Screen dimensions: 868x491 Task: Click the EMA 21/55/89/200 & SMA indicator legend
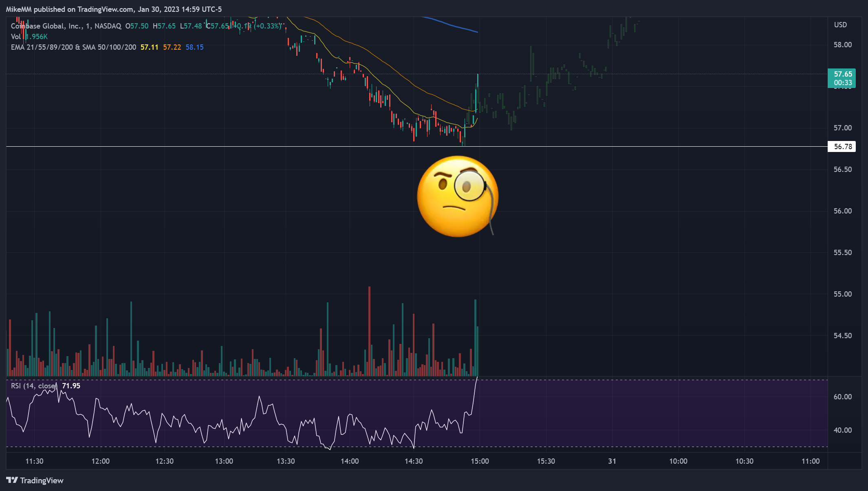73,47
